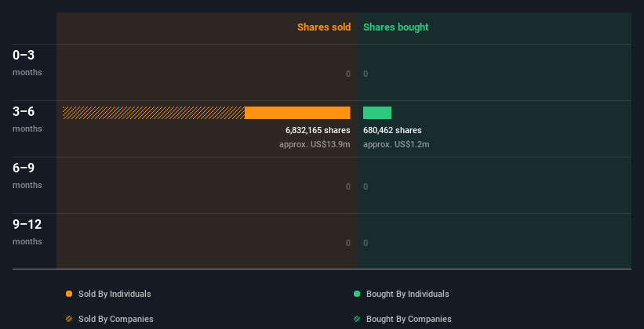Click the 6–9 months row label
The height and width of the screenshot is (329, 644).
pyautogui.click(x=27, y=176)
